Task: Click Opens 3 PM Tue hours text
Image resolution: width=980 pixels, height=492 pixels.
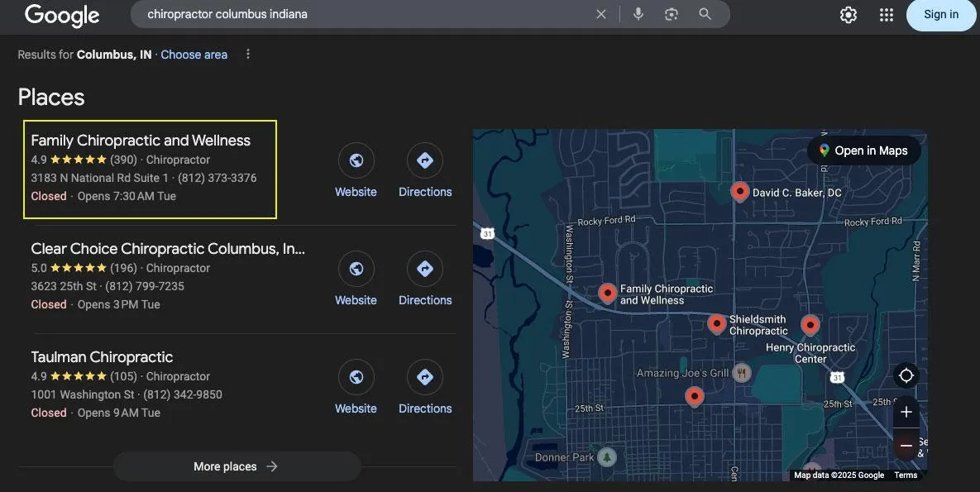Action: [119, 304]
